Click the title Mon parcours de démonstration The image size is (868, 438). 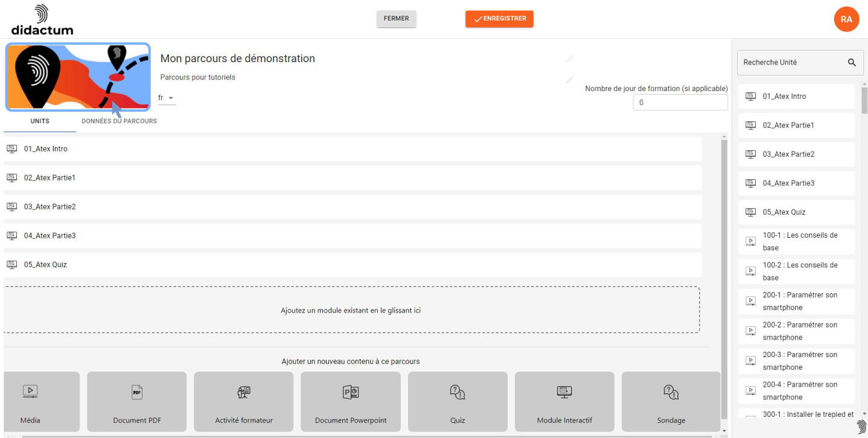point(238,59)
